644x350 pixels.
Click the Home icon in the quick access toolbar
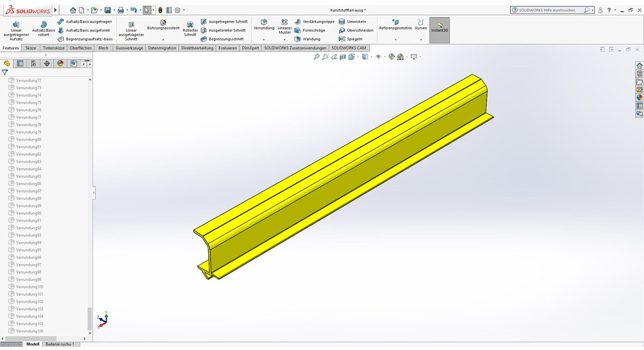[73, 10]
